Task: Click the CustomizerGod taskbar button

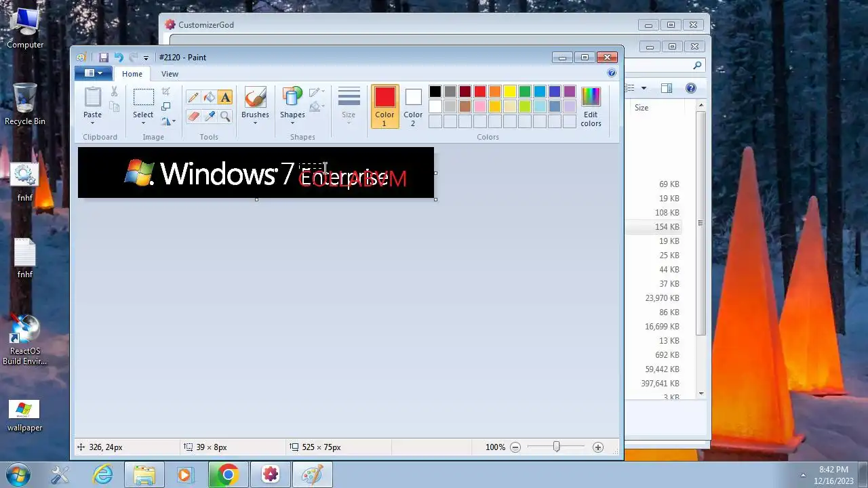Action: click(270, 475)
